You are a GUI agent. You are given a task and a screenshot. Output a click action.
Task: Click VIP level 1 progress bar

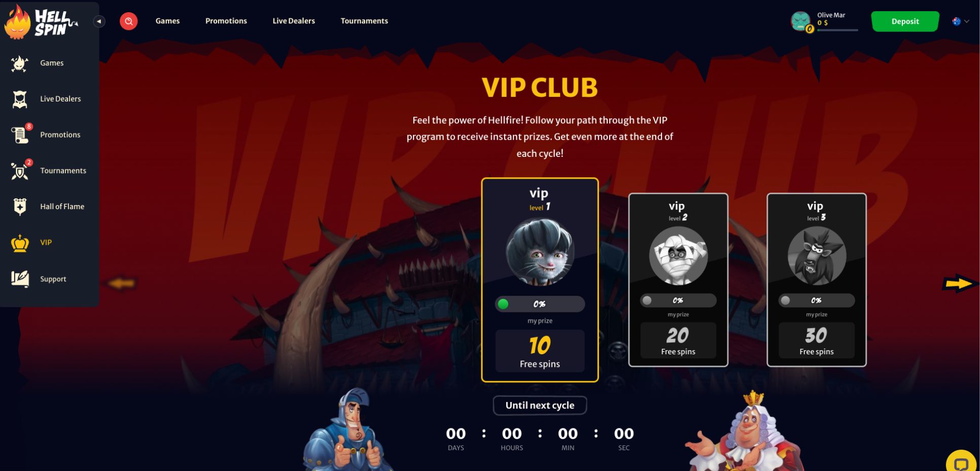point(540,304)
